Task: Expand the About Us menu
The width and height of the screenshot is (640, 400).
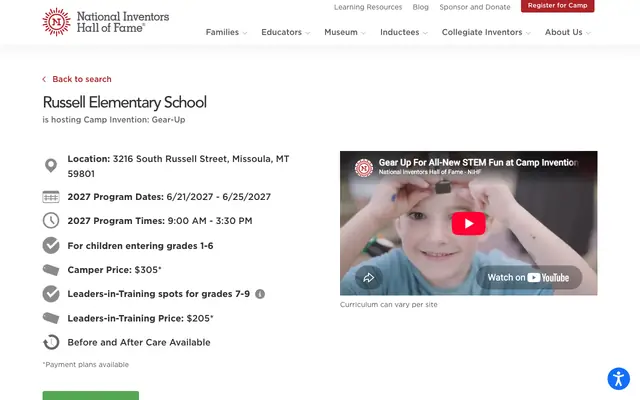Action: pyautogui.click(x=568, y=32)
